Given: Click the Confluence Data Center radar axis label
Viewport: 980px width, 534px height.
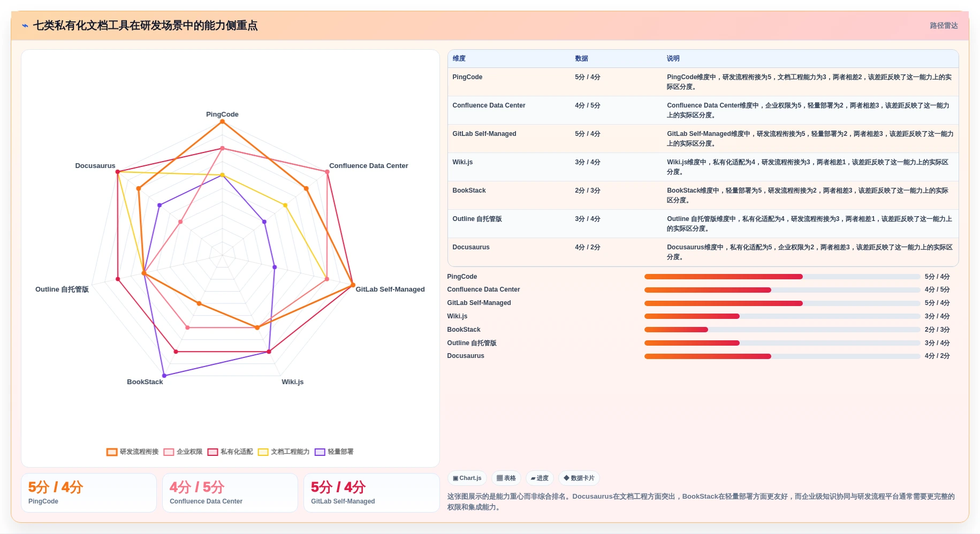Looking at the screenshot, I should 368,166.
